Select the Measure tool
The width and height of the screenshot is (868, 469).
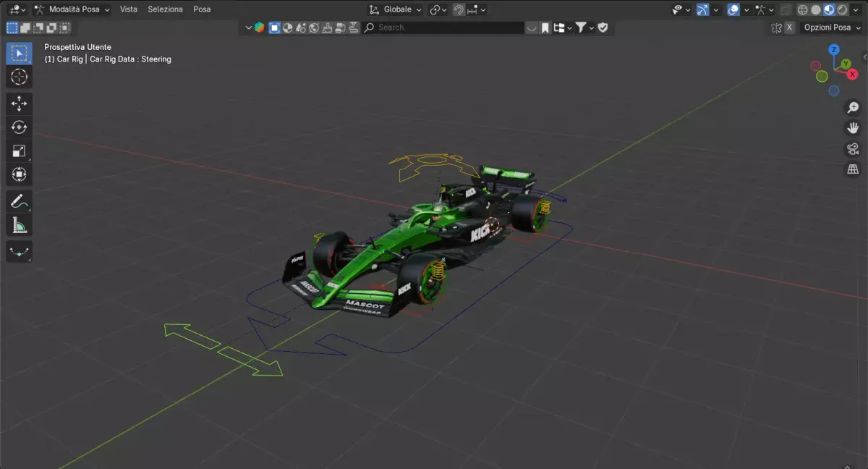(20, 226)
